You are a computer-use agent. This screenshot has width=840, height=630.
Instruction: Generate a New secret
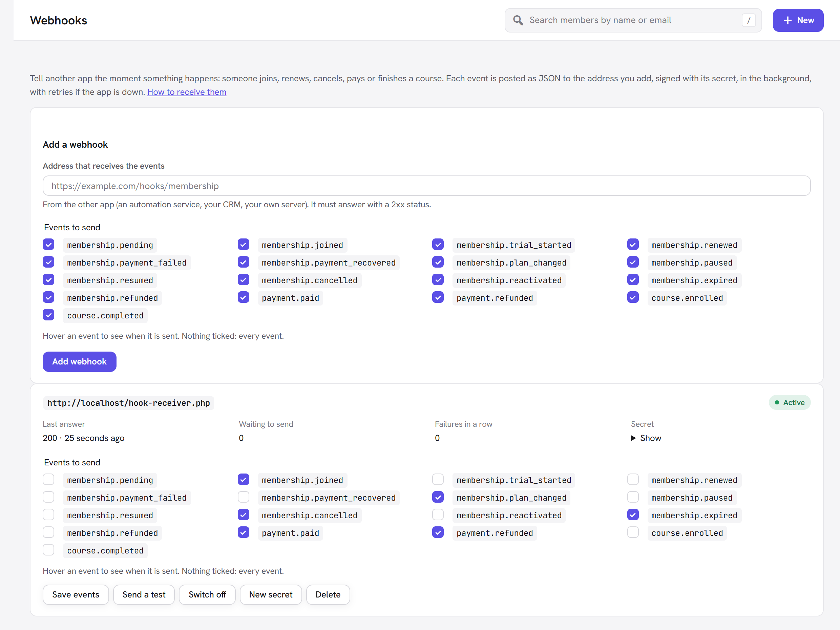coord(271,594)
